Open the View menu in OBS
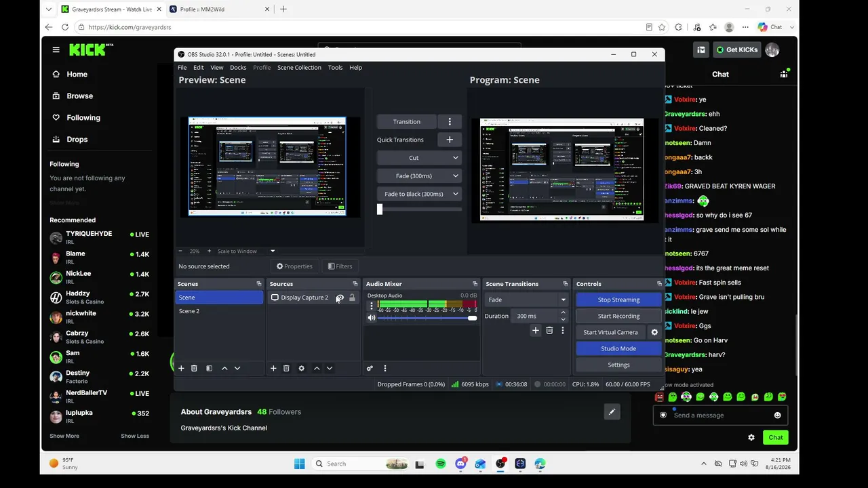 (x=217, y=68)
